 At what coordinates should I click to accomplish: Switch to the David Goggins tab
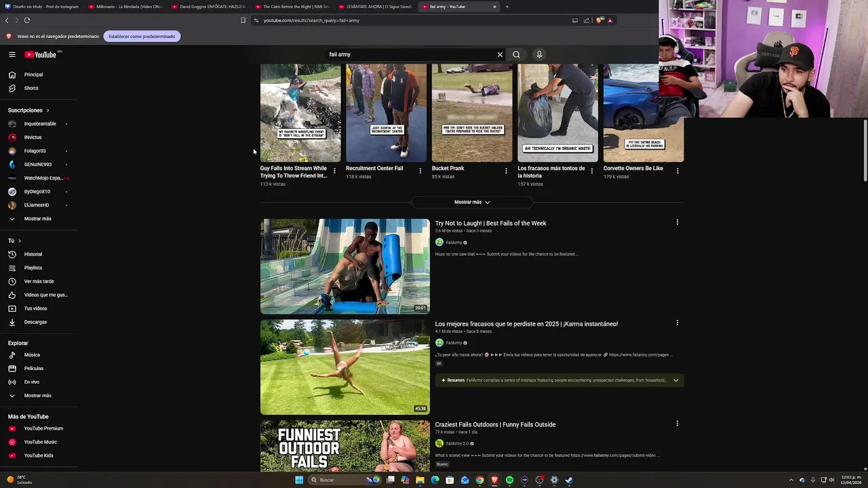[x=208, y=7]
